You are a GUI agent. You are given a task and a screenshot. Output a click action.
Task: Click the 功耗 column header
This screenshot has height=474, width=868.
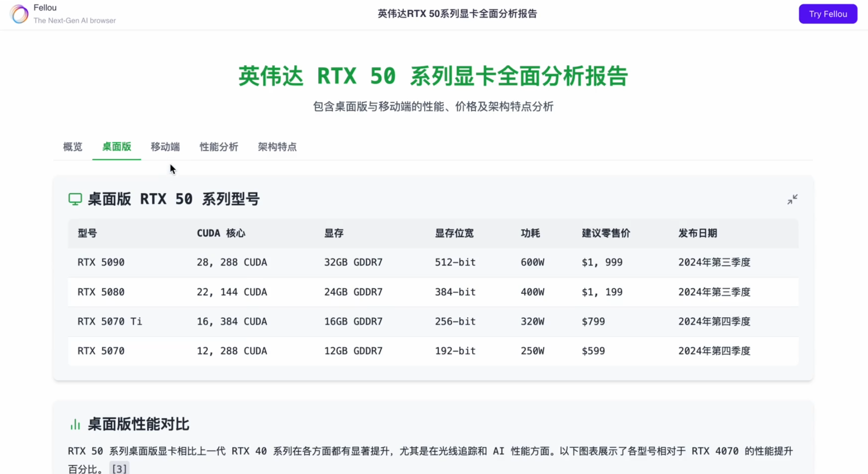tap(530, 233)
